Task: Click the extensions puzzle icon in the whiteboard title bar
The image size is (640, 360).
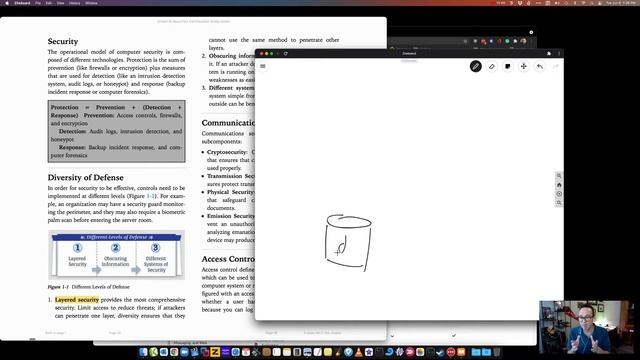Action: (549, 53)
